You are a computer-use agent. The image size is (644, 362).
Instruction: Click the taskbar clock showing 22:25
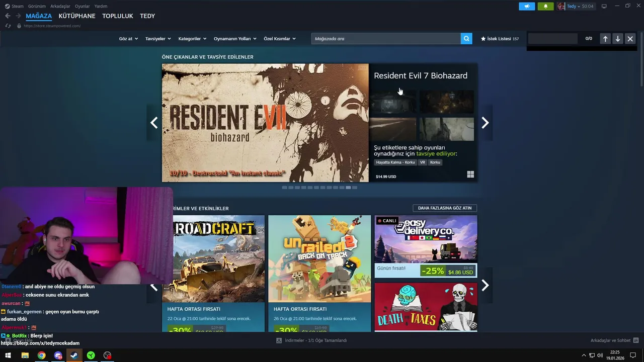(615, 355)
